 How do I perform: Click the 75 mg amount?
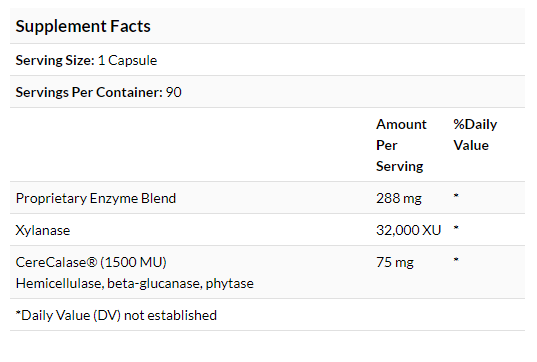[395, 263]
